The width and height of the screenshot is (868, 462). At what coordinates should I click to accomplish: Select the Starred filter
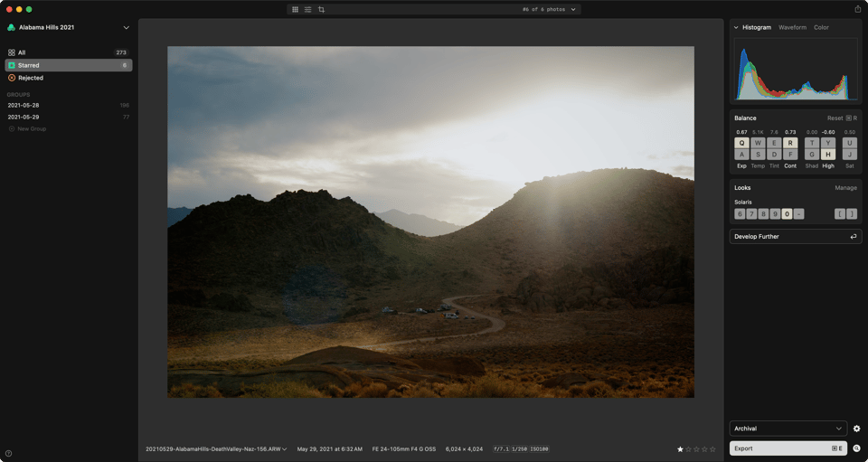click(69, 65)
